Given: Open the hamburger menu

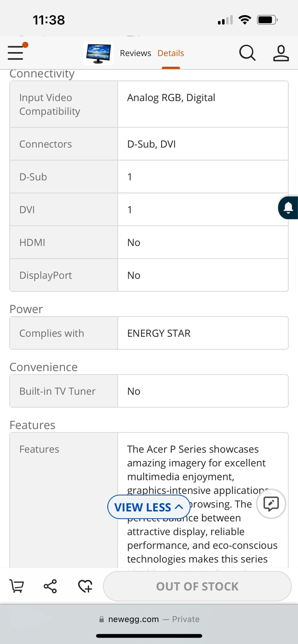Looking at the screenshot, I should point(16,52).
